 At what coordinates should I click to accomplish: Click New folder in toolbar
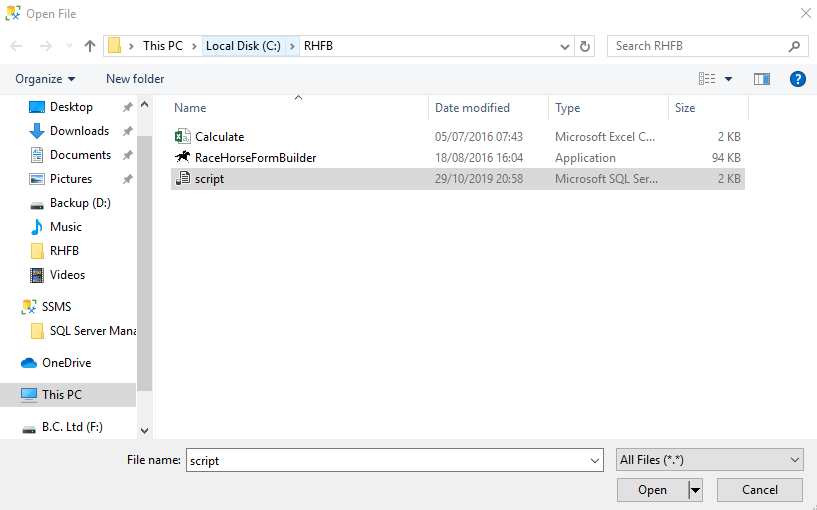135,79
